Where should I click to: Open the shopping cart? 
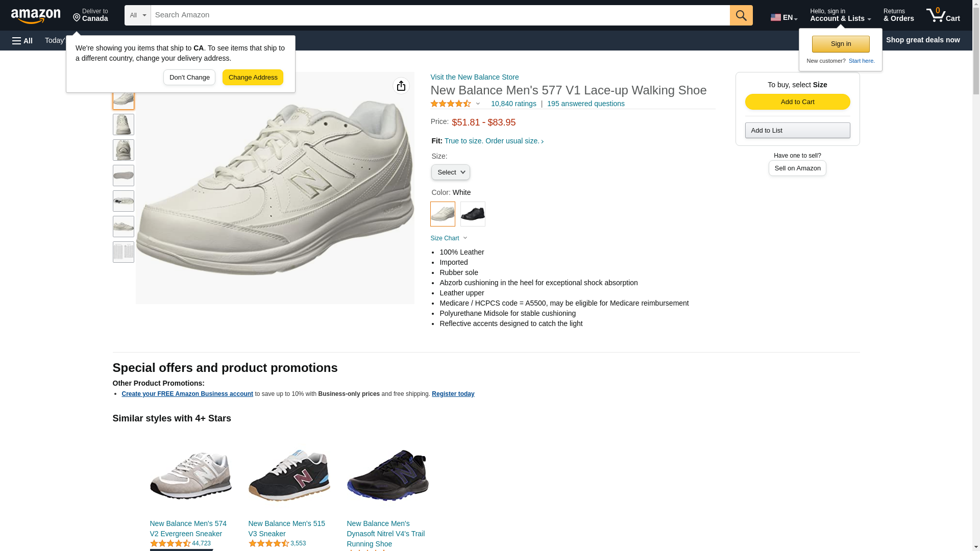[x=943, y=15]
